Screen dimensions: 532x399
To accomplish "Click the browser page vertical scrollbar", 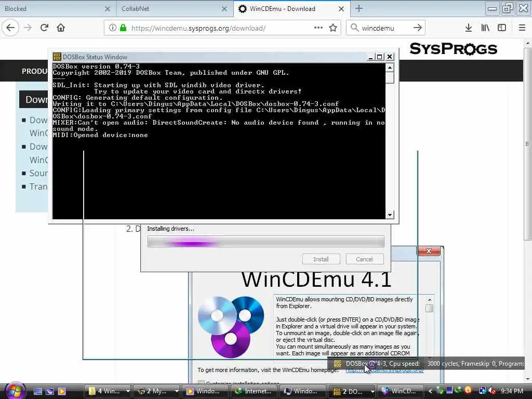I will 527,144.
